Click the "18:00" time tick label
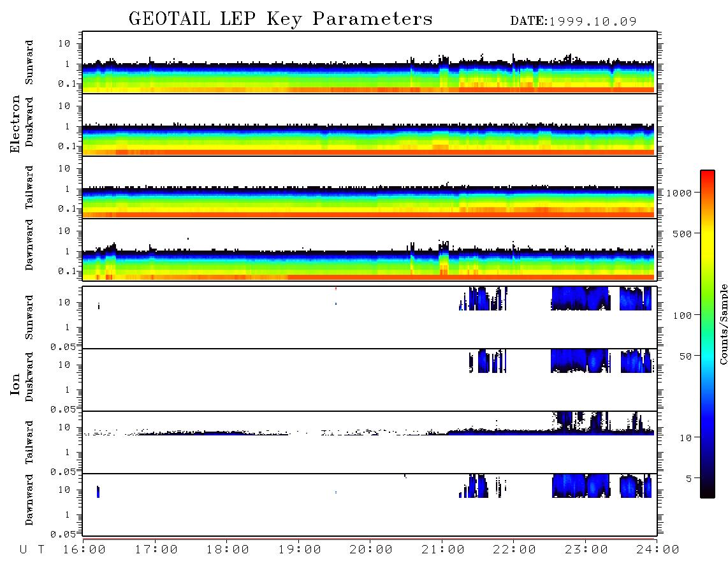The width and height of the screenshot is (728, 561). pos(228,550)
